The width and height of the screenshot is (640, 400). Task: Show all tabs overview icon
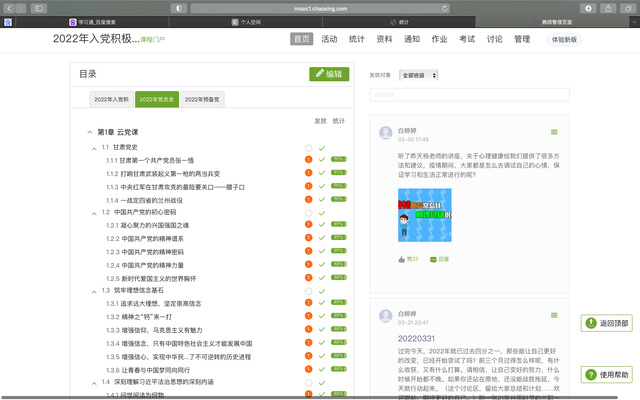[x=628, y=8]
